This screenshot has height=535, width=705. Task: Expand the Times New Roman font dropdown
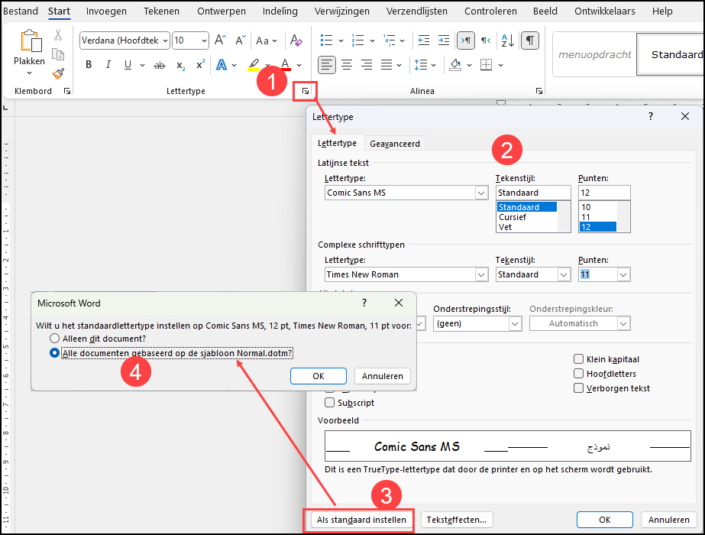(481, 274)
